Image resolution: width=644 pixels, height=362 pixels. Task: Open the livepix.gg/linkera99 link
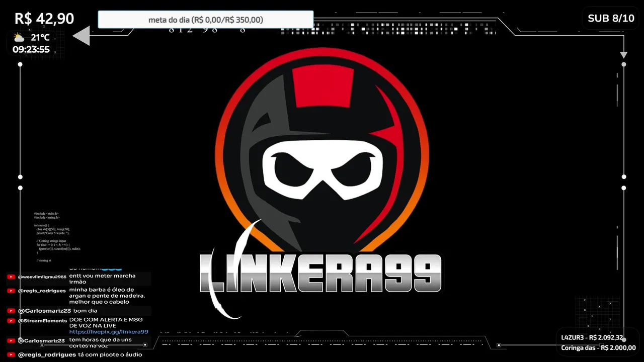(x=109, y=332)
